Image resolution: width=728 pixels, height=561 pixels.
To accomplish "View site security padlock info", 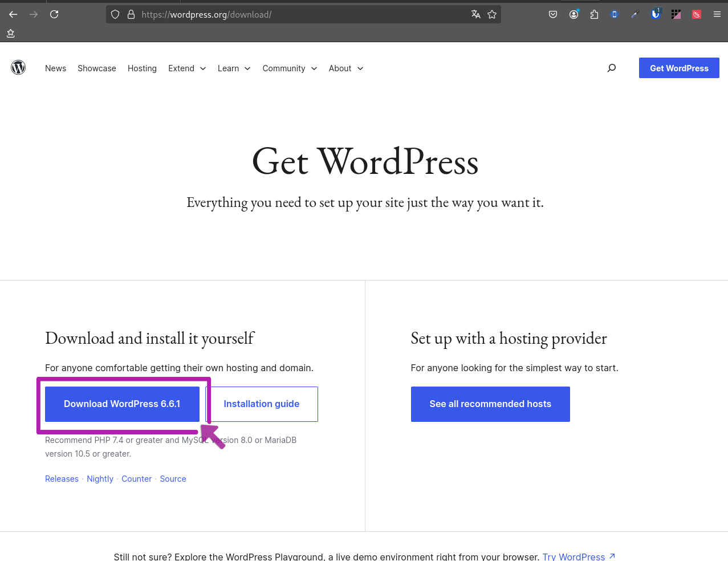I will [x=131, y=14].
